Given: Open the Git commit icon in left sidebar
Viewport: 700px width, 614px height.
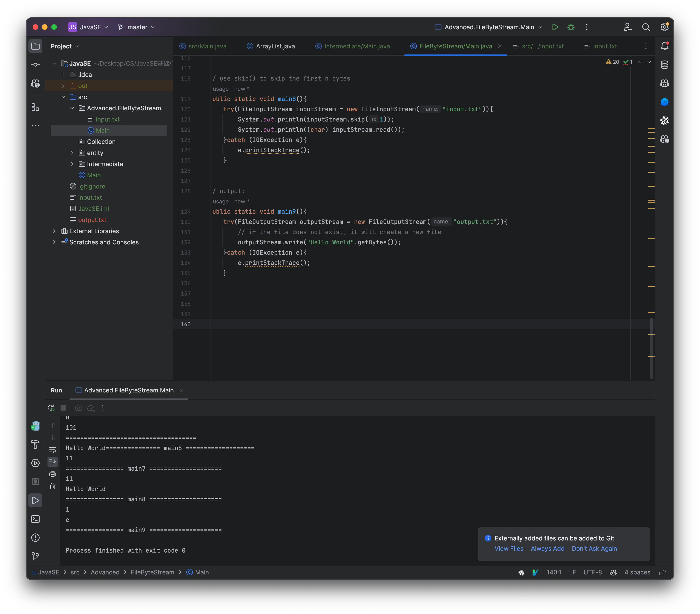Looking at the screenshot, I should [35, 64].
